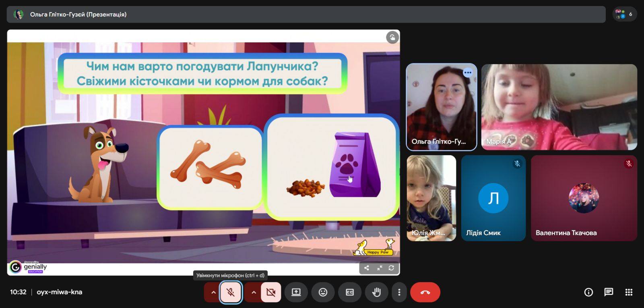Open the three-dot more options menu
The height and width of the screenshot is (308, 644).
pyautogui.click(x=399, y=292)
